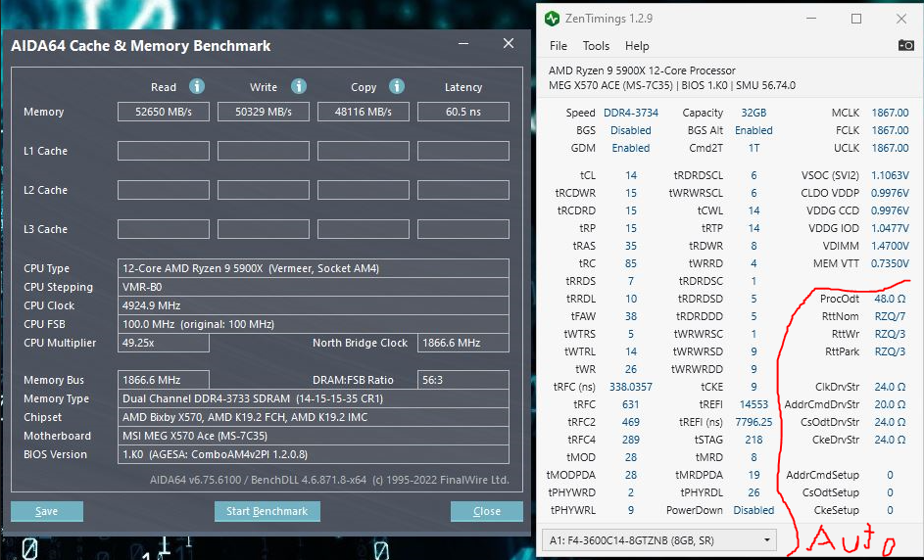924x560 pixels.
Task: Minimize the ZenTimings window
Action: 811,19
